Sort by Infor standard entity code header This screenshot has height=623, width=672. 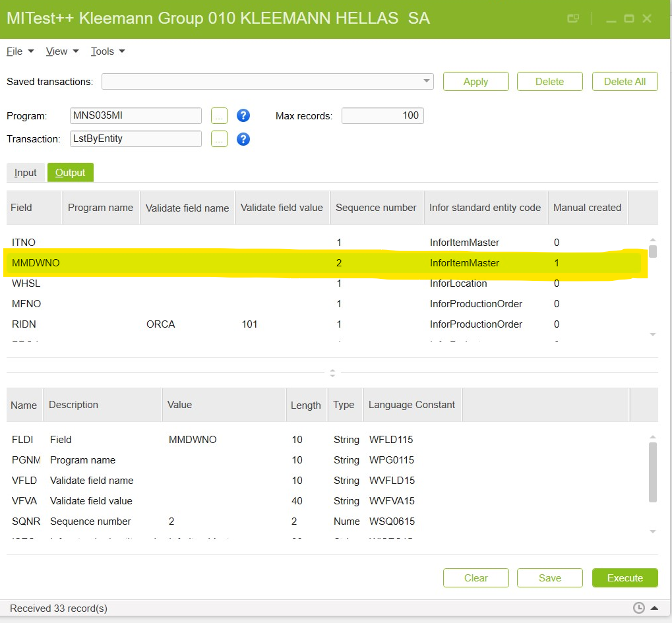485,208
